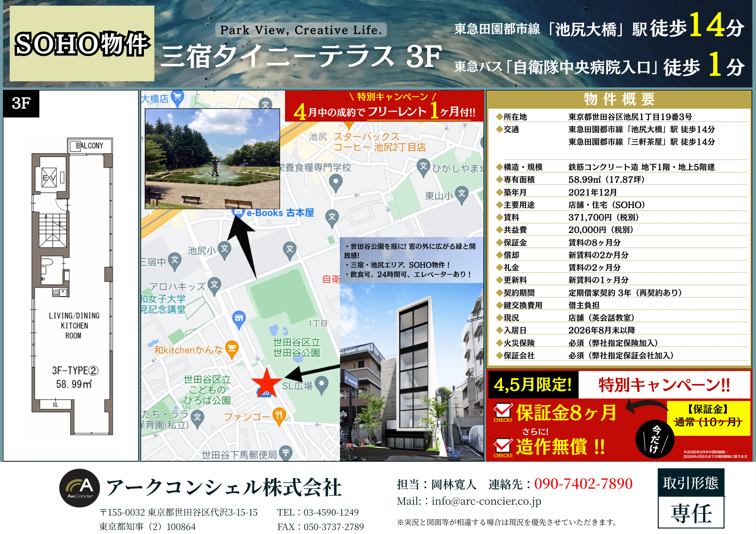Screen dimensions: 756x534
Task: Click the phone number 090-7402-7890
Action: (583, 484)
